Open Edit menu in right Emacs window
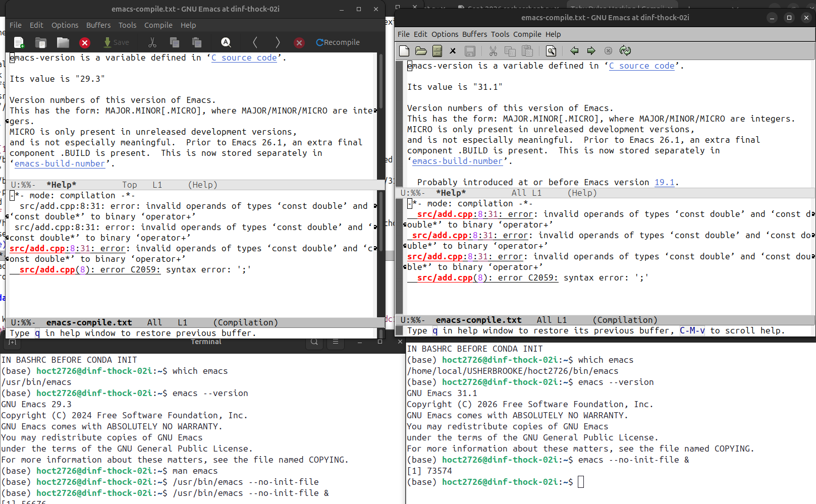The image size is (816, 504). click(x=420, y=34)
